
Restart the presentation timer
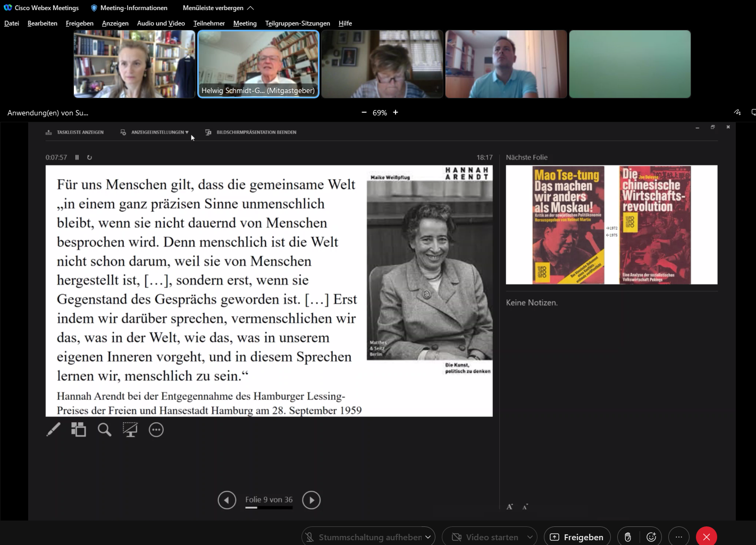click(x=89, y=157)
